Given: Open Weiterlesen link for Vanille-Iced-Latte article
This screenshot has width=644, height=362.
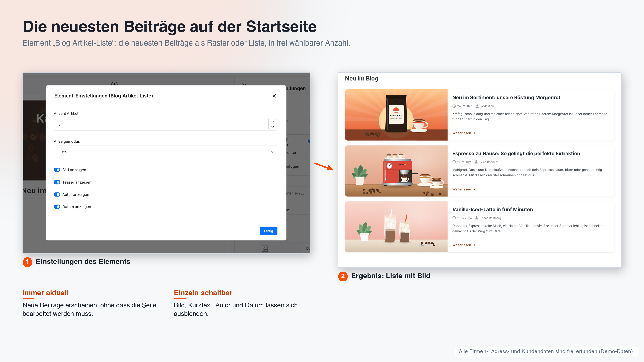Looking at the screenshot, I should [x=464, y=245].
